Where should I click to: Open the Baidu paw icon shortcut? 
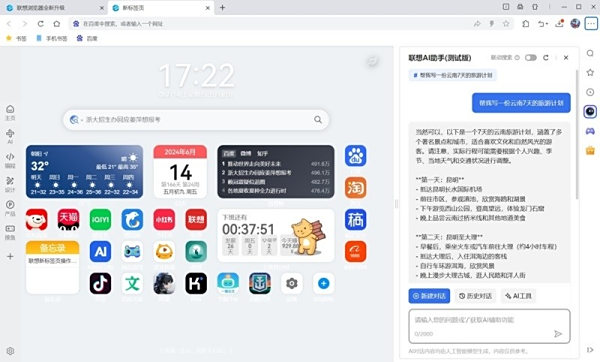[x=355, y=156]
